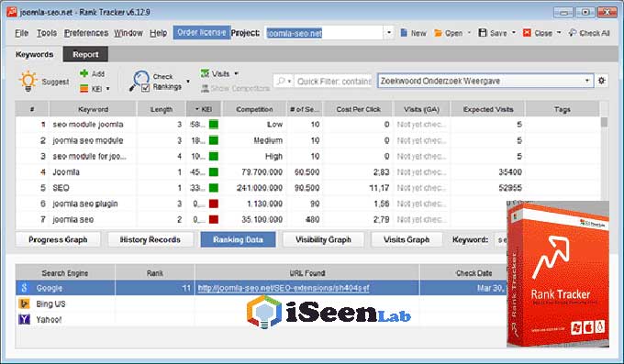Viewport: 624px width, 364px height.
Task: Open the Open button dropdown arrow
Action: [x=469, y=33]
